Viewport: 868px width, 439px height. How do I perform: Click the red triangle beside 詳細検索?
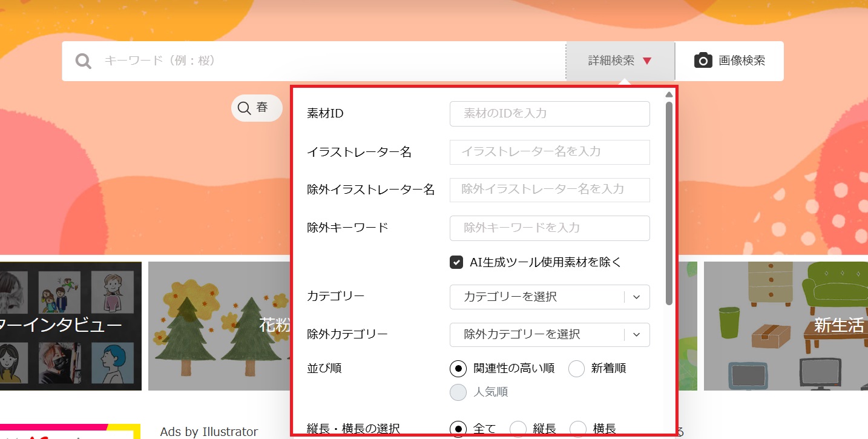647,61
